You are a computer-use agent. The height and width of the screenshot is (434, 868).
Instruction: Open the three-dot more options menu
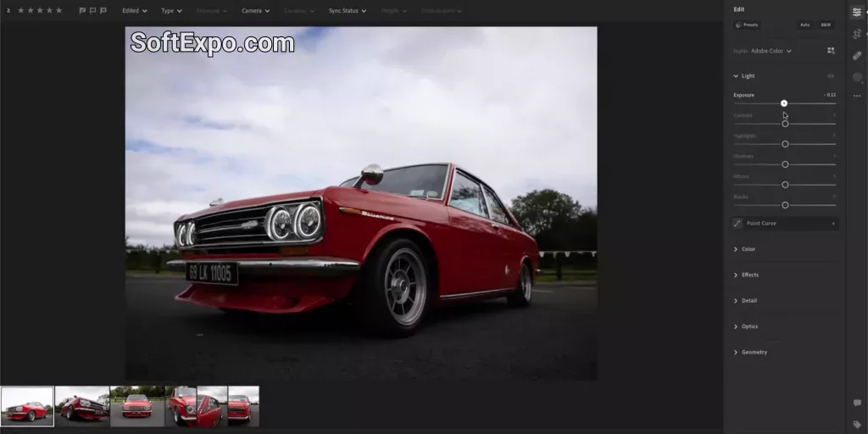click(x=857, y=96)
